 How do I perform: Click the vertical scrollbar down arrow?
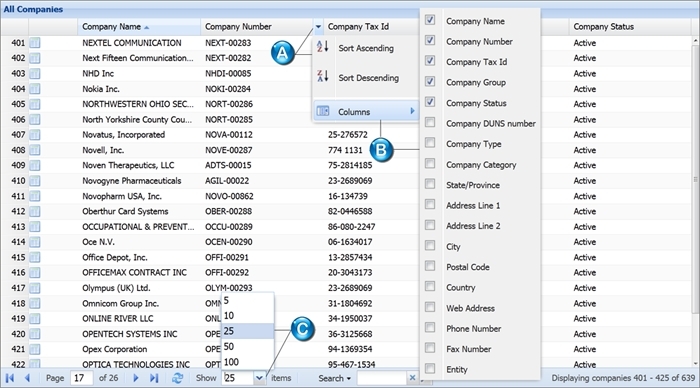695,363
